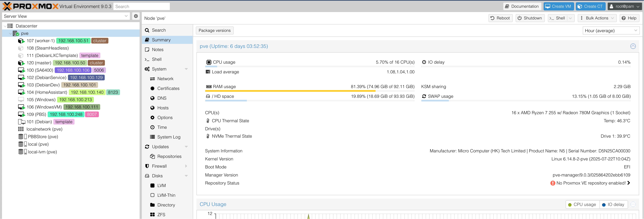Click the VM monitor icon for 100 (SA6400)
The image size is (644, 219).
[21, 70]
